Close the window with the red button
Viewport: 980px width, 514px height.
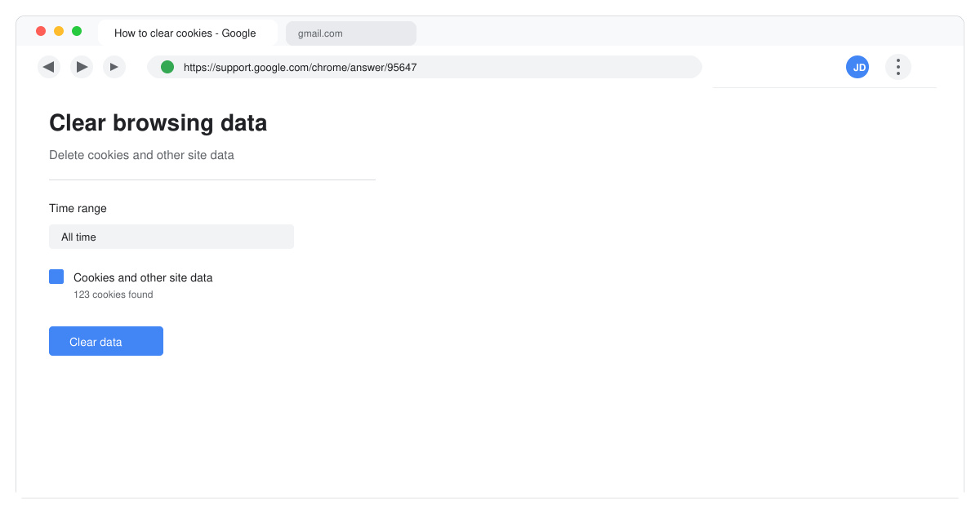coord(41,31)
